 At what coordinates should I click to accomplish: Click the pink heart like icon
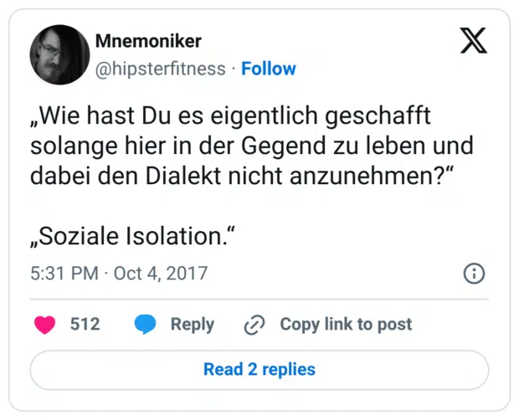pos(45,325)
